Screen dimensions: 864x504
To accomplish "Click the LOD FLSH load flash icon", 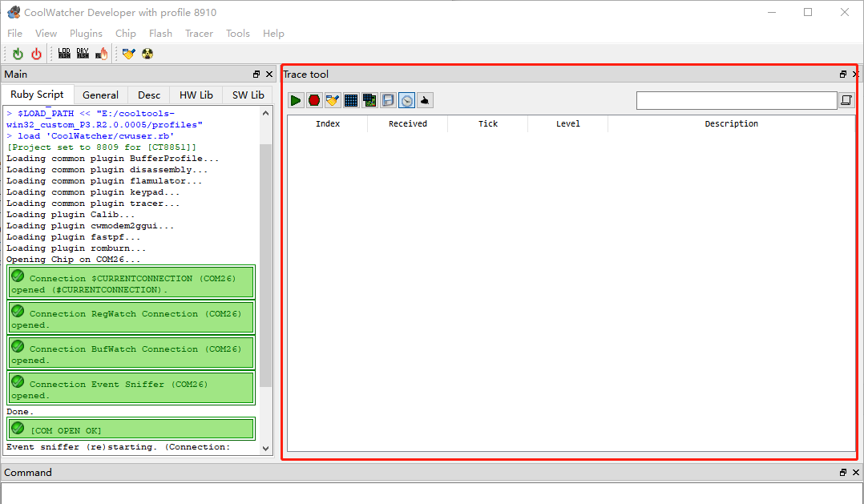I will click(64, 54).
